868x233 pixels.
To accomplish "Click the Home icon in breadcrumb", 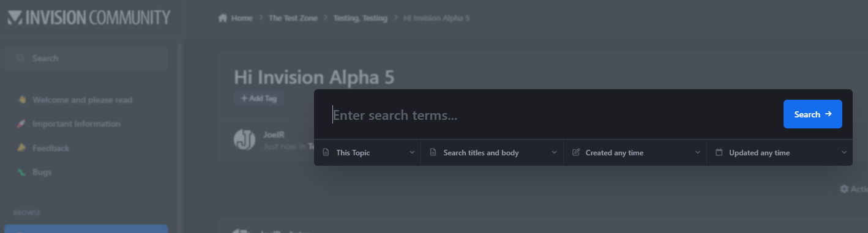I will (223, 18).
